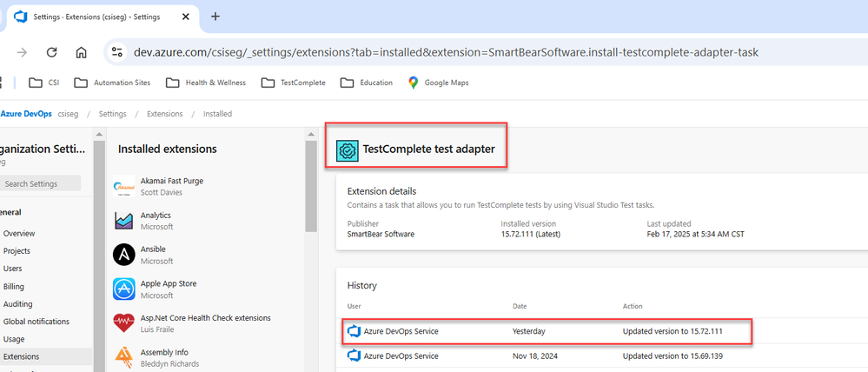This screenshot has height=372, width=868.
Task: Open the Education bookmark folder
Action: click(x=367, y=83)
